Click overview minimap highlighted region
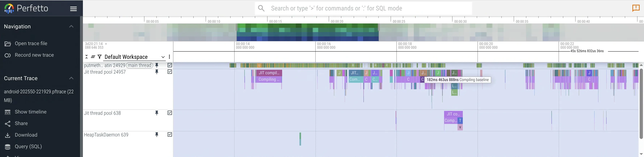644x157 pixels. [x=308, y=32]
